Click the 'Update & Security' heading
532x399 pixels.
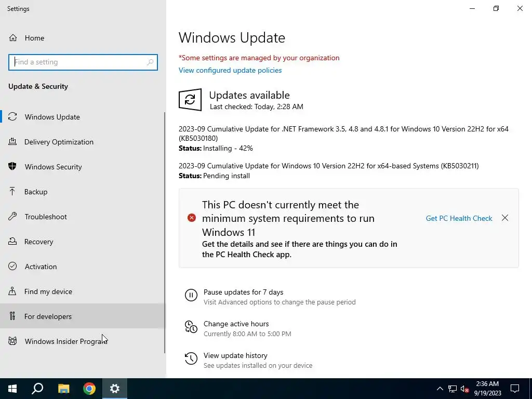click(x=38, y=86)
